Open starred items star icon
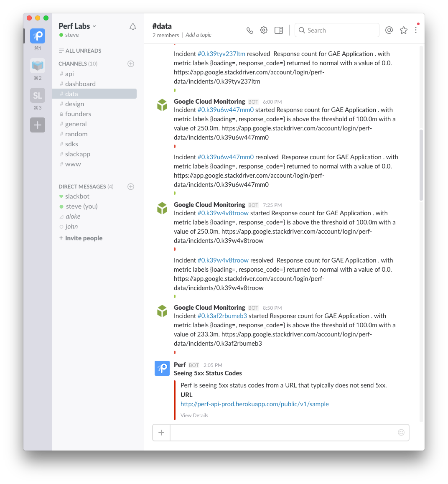Viewport: 448px width, 484px height. pyautogui.click(x=404, y=30)
